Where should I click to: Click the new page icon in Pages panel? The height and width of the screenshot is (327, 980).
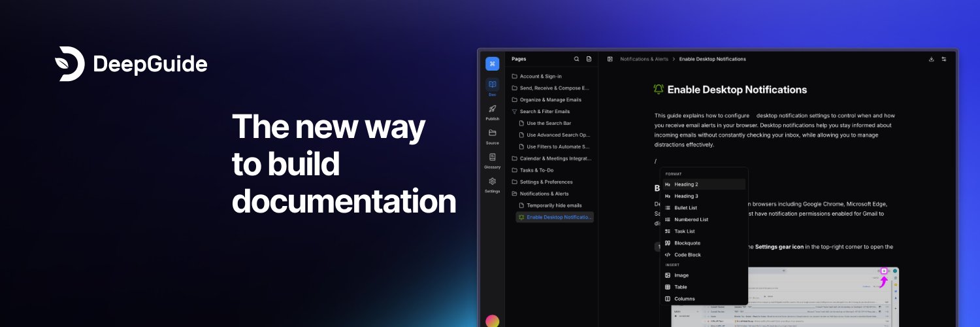click(589, 59)
